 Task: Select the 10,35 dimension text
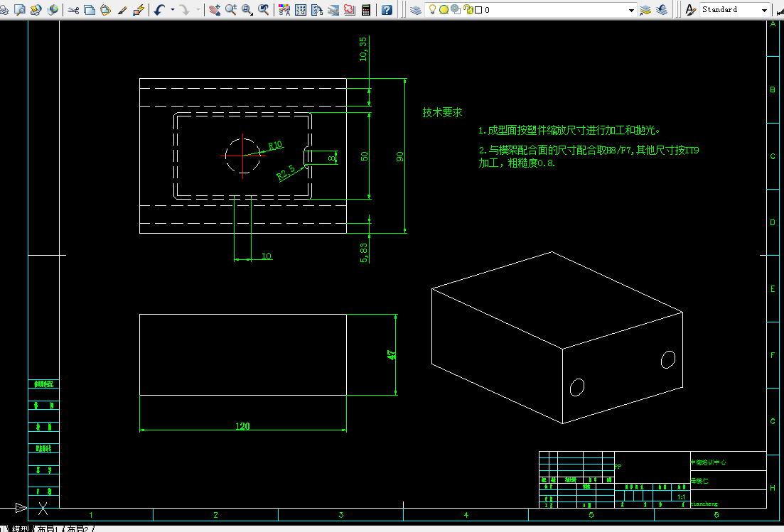pos(363,49)
